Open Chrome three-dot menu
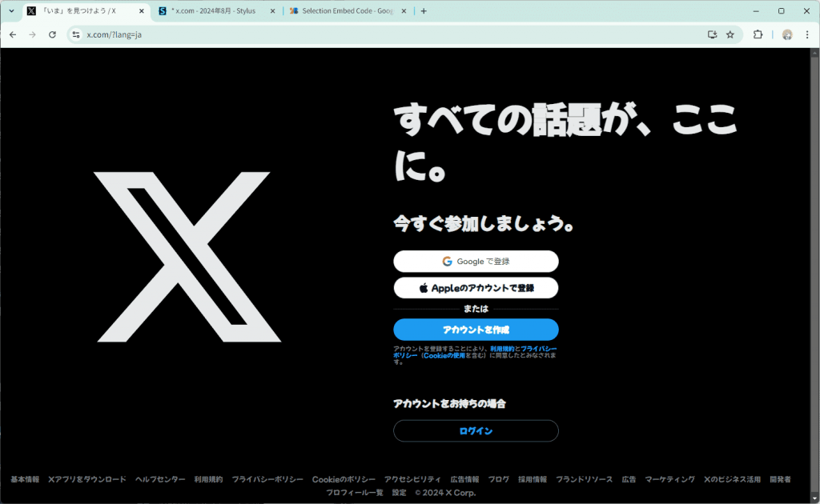The height and width of the screenshot is (504, 820). (807, 34)
